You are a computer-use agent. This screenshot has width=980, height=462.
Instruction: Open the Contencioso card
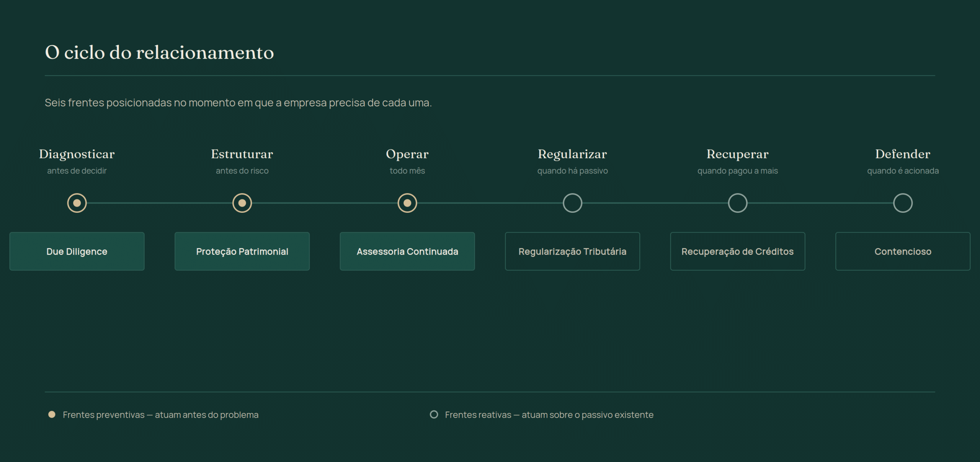[x=903, y=251]
